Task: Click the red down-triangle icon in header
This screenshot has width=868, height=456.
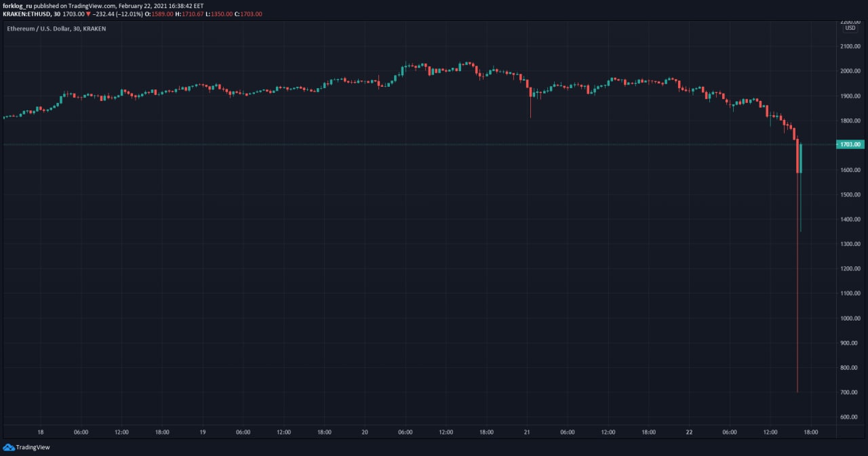Action: click(88, 14)
